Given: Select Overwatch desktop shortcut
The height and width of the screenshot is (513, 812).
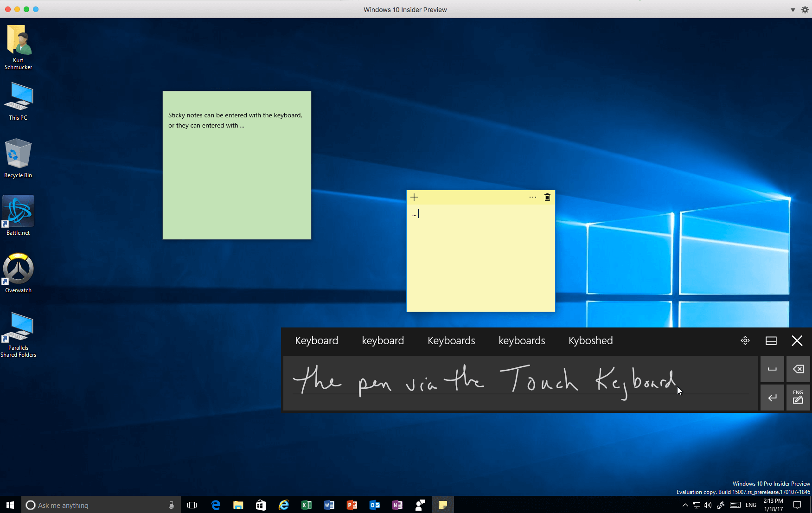Looking at the screenshot, I should tap(18, 273).
